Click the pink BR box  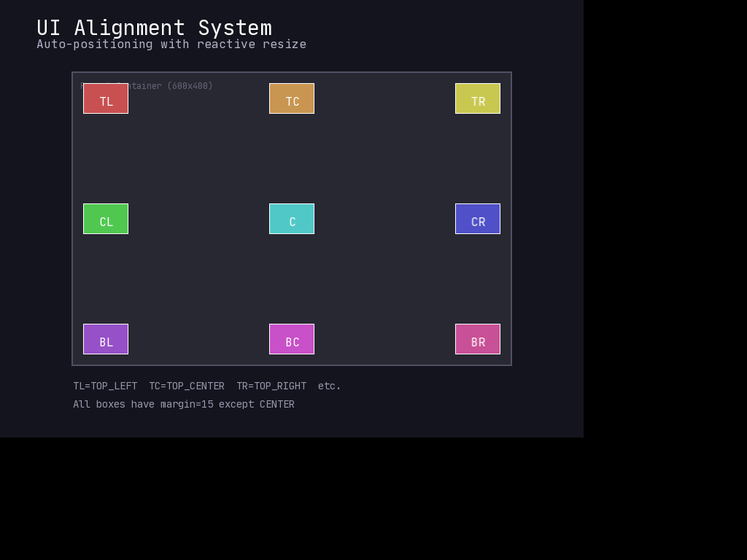478,339
